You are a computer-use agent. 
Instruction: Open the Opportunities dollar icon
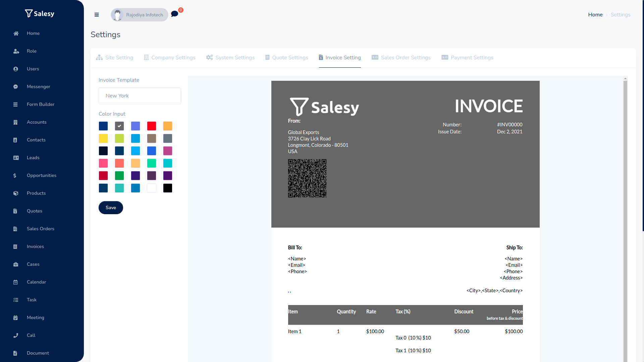pyautogui.click(x=15, y=175)
